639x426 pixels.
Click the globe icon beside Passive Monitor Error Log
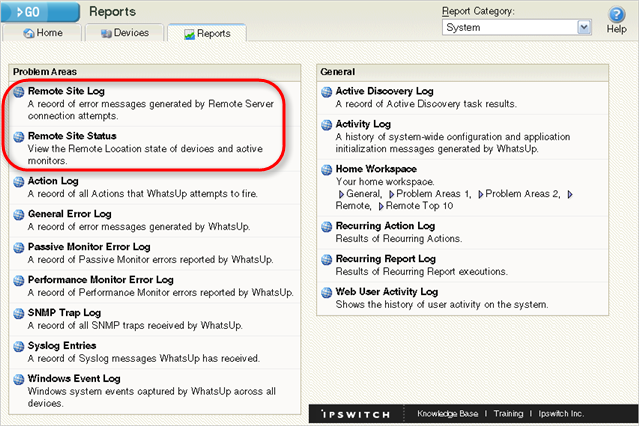click(x=19, y=247)
